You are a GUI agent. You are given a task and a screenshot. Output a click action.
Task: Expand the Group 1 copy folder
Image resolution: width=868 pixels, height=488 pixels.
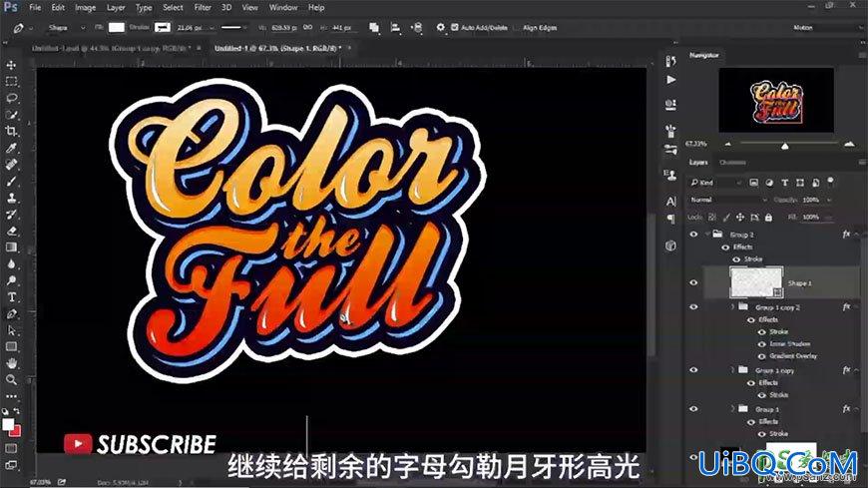coord(732,369)
